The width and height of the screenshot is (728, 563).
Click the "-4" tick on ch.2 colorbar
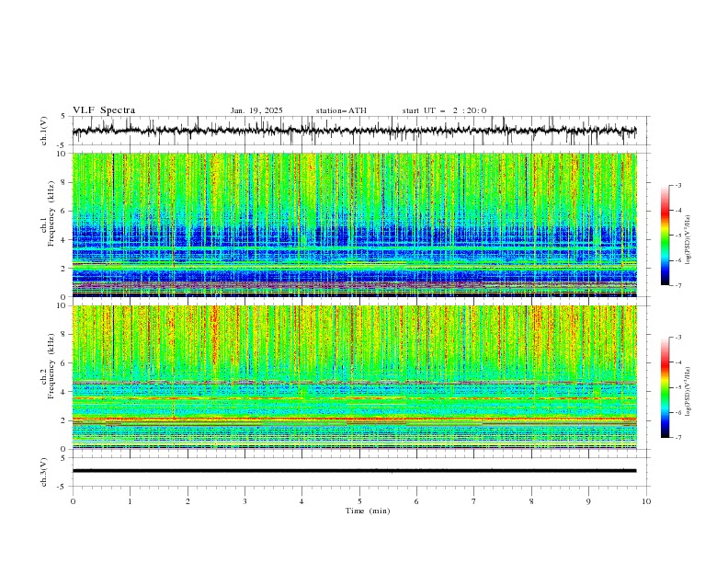click(x=677, y=362)
